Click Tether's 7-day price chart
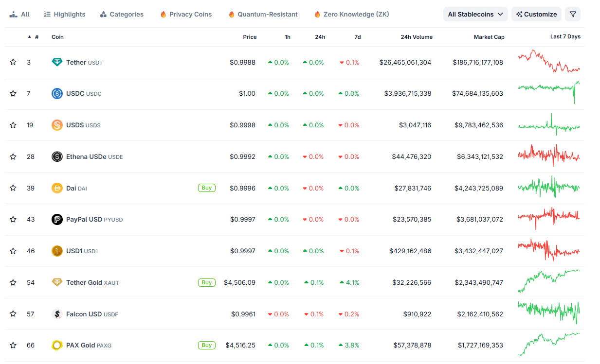Viewport: 600px width, 364px height. (549, 62)
